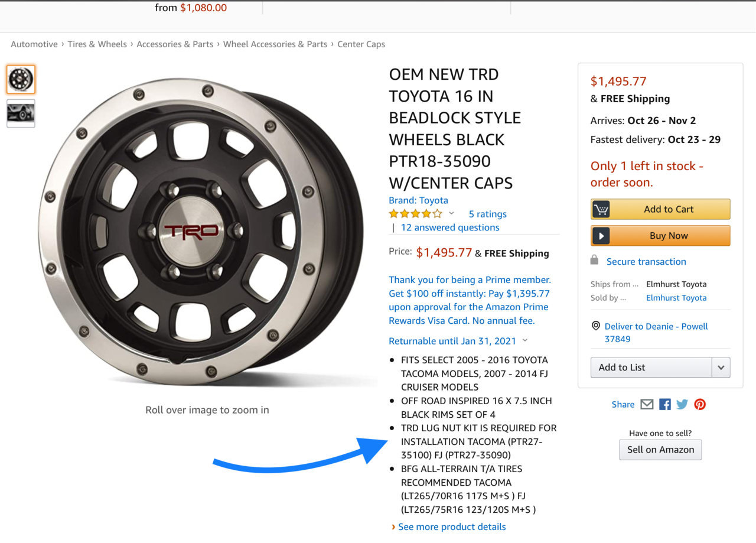Open the Add to List dropdown arrow

(x=721, y=368)
